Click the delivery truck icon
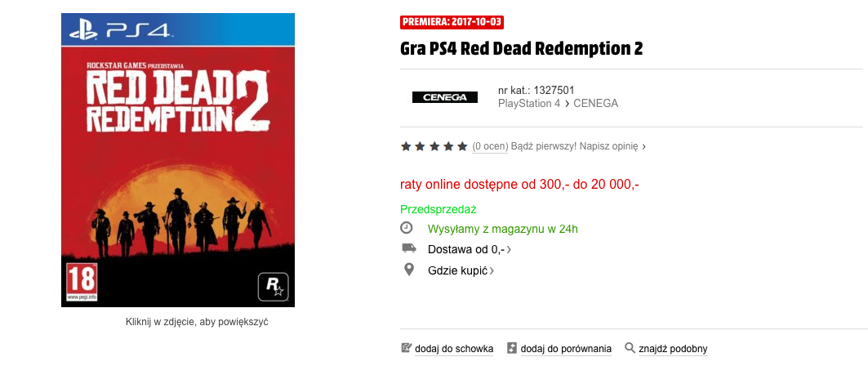The height and width of the screenshot is (384, 868). point(408,248)
